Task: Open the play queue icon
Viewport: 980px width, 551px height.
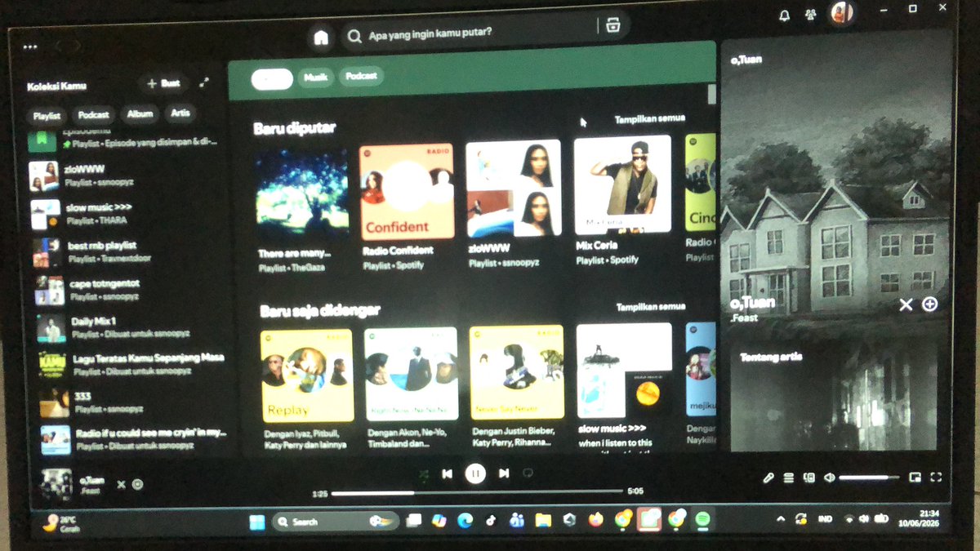Action: pyautogui.click(x=789, y=478)
